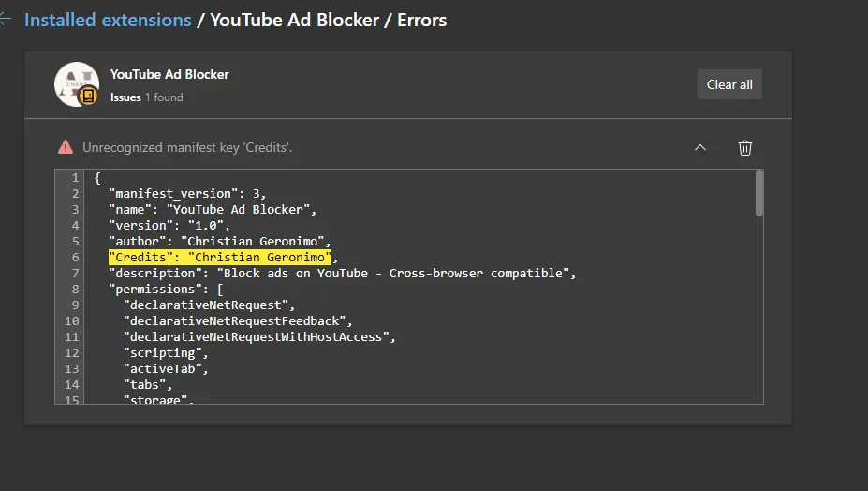The height and width of the screenshot is (491, 868).
Task: Click the "tabs" permission line
Action: pyautogui.click(x=148, y=385)
